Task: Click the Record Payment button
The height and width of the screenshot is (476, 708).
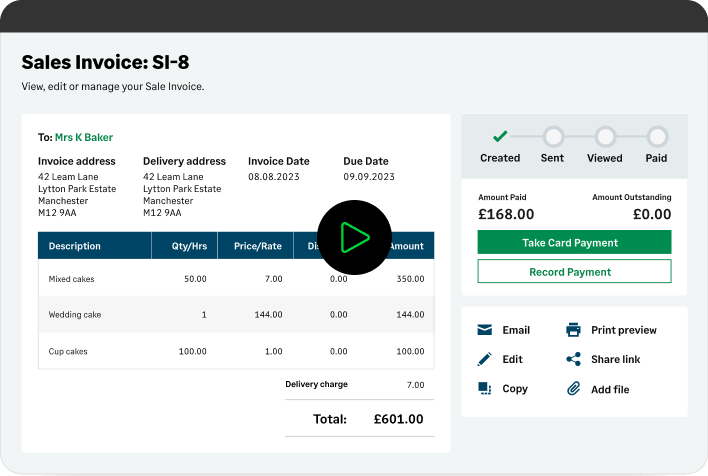Action: click(574, 272)
